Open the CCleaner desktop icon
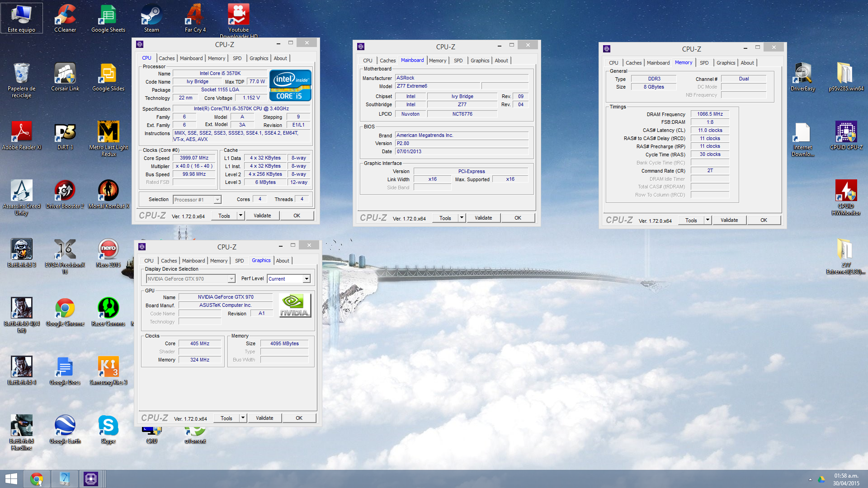The image size is (868, 488). (65, 18)
